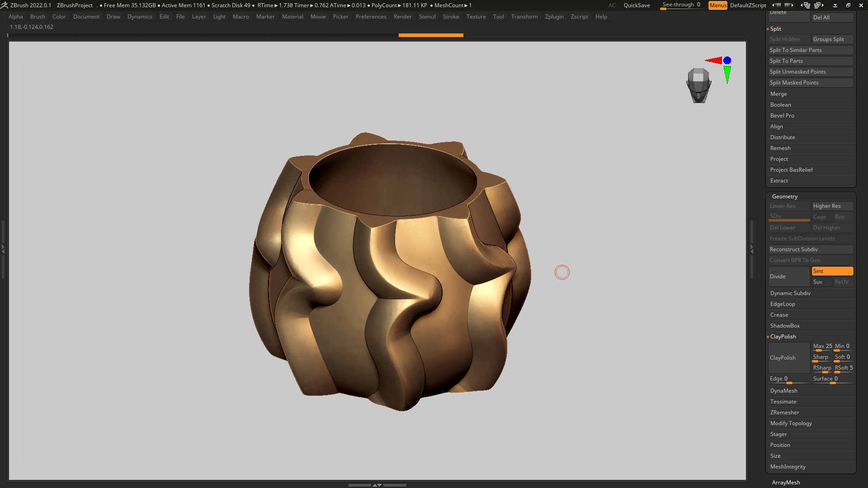
Task: Click Split To Similar Parts
Action: click(x=811, y=50)
